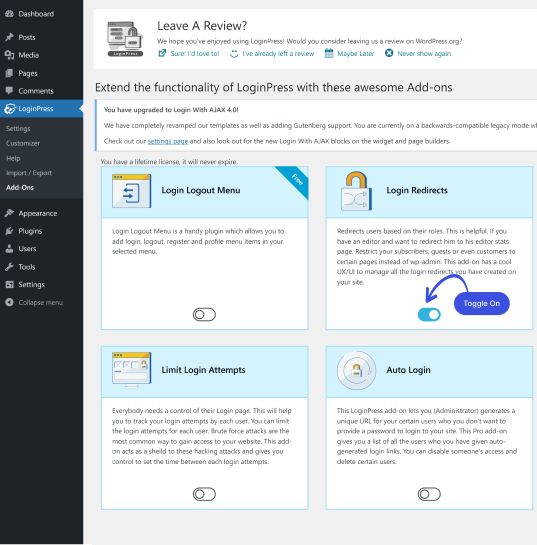This screenshot has height=545, width=537.
Task: Click the external link icon beside Sure
Action: coord(162,53)
